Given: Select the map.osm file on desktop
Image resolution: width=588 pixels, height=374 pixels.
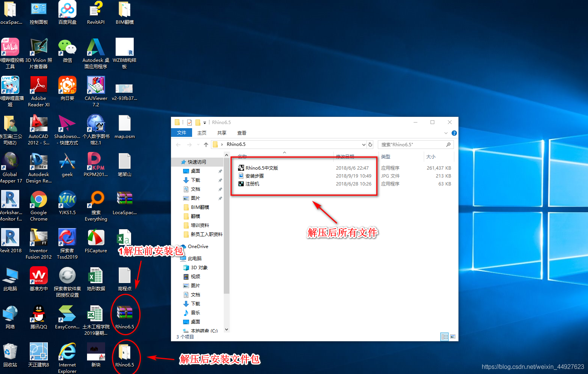Looking at the screenshot, I should [125, 127].
